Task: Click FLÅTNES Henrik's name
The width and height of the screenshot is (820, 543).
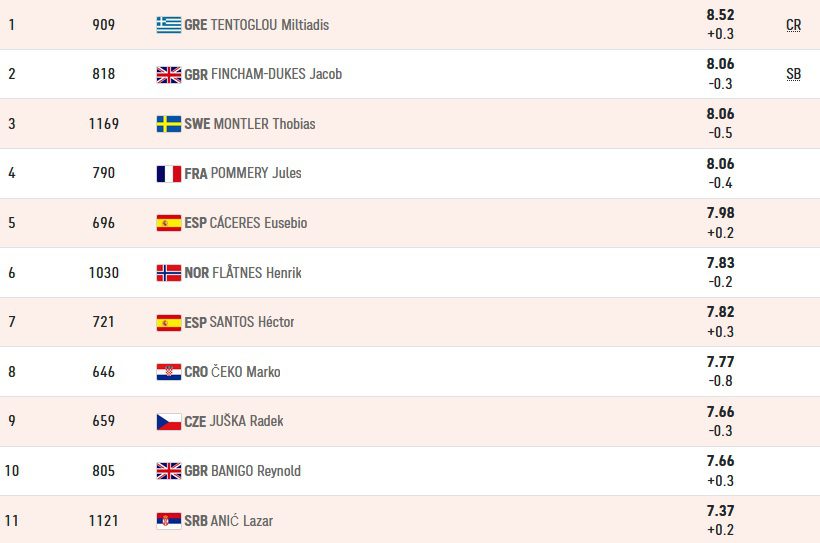Action: (256, 273)
